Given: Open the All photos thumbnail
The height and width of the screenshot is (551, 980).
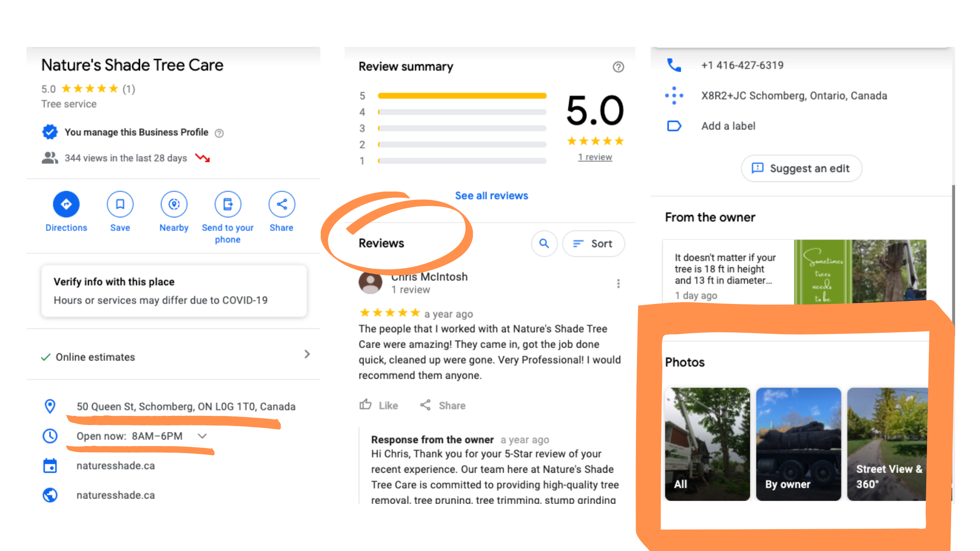Looking at the screenshot, I should 707,444.
